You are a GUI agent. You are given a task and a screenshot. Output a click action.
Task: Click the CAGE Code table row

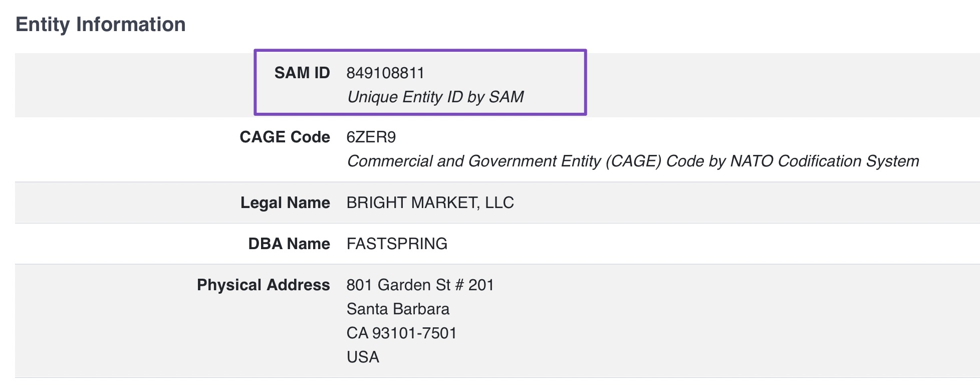pos(498,149)
